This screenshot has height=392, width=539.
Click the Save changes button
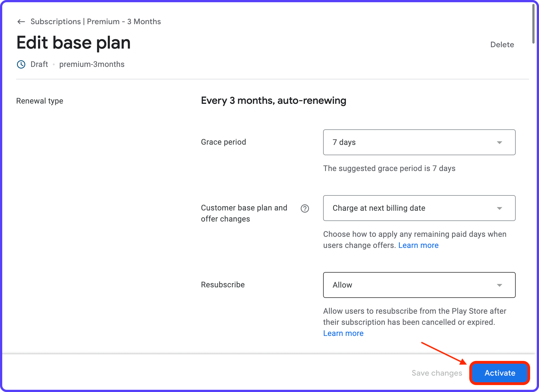point(437,373)
